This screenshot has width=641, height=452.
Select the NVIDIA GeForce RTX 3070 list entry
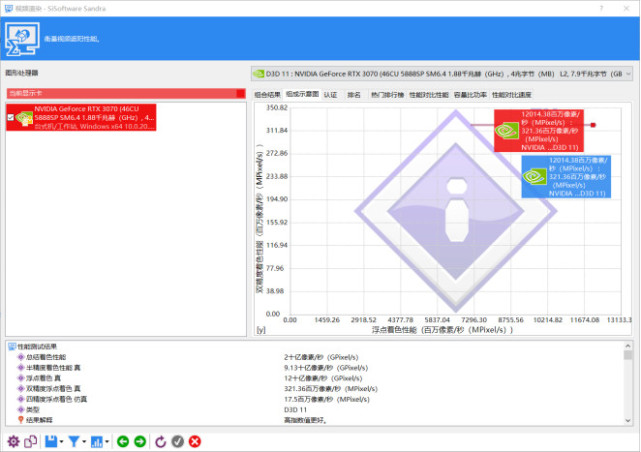click(x=81, y=118)
